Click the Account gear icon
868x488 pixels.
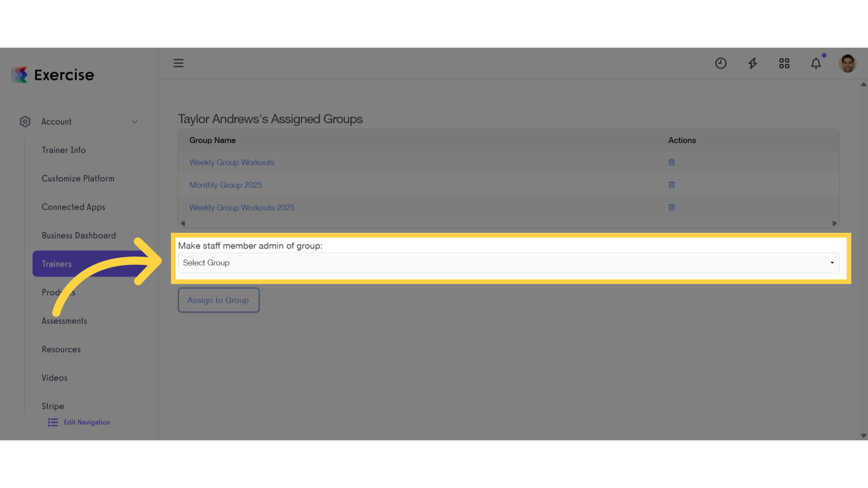point(25,122)
